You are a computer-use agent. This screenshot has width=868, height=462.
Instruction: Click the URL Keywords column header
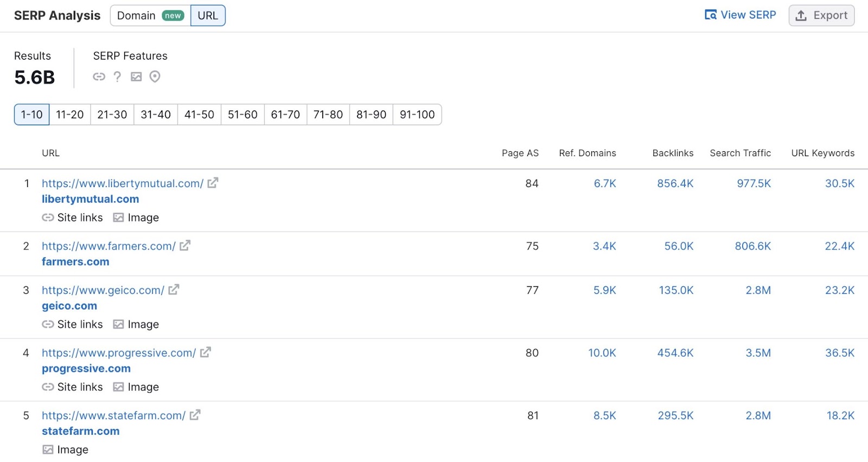(x=823, y=153)
